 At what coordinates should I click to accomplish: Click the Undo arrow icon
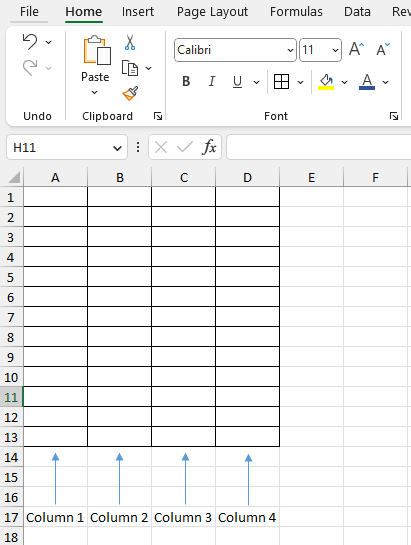click(30, 42)
